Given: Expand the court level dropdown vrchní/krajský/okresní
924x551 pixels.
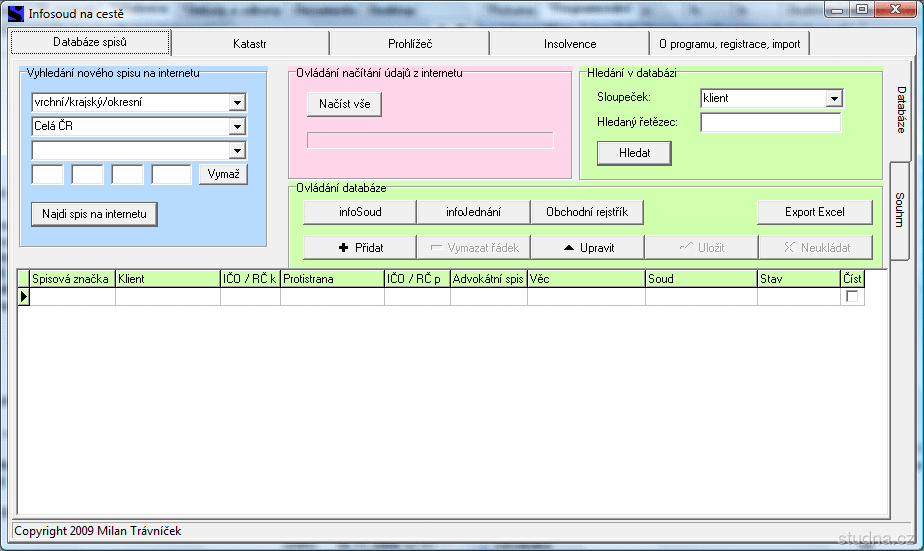Looking at the screenshot, I should [x=237, y=102].
